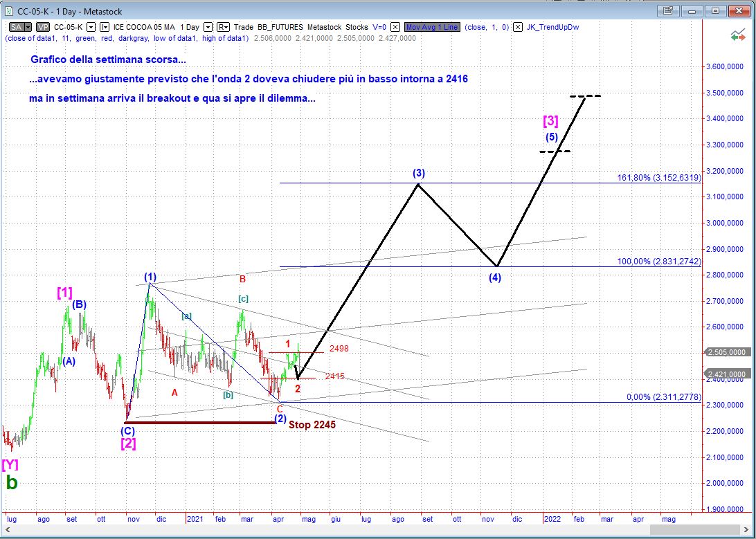The width and height of the screenshot is (756, 539).
Task: Click the red 2498 price annotation
Action: (339, 348)
